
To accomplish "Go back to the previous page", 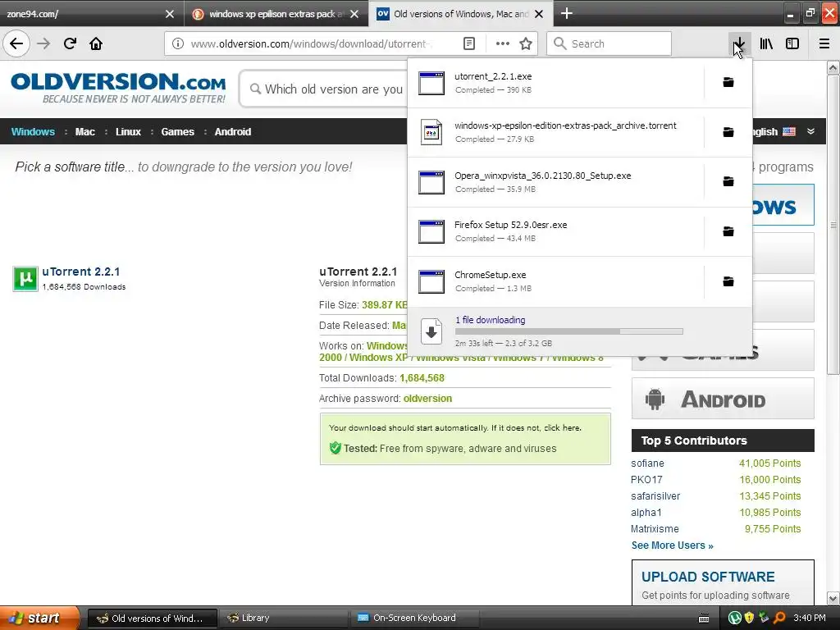I will [x=16, y=43].
